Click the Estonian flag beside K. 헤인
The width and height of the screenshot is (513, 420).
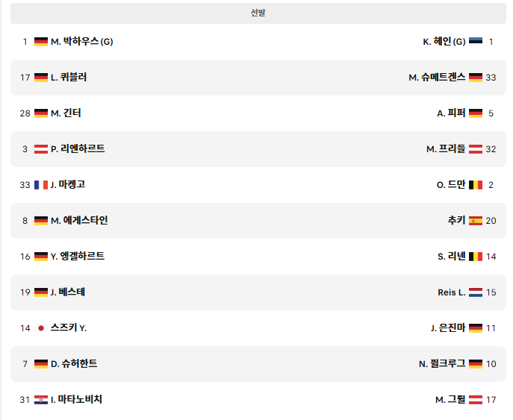click(x=476, y=41)
